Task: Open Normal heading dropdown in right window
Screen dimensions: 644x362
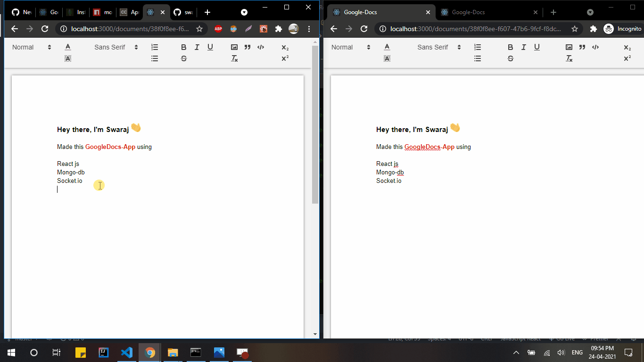Action: coord(351,47)
